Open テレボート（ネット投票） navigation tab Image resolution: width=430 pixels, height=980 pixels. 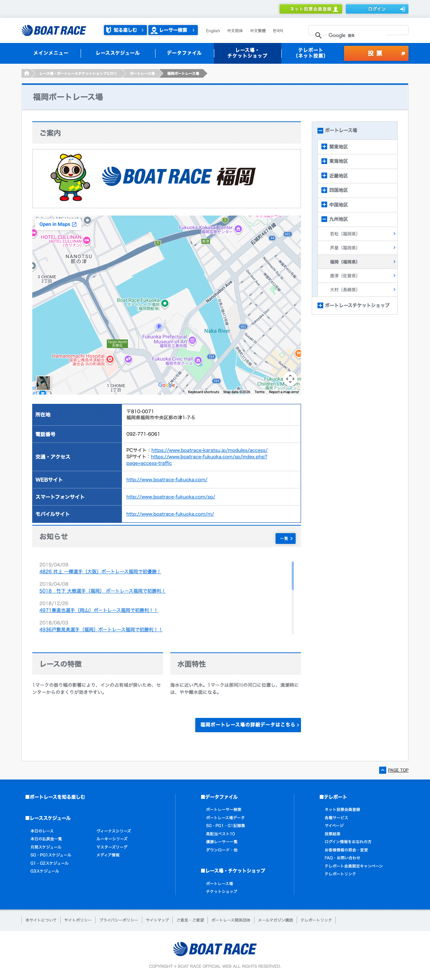pos(310,53)
